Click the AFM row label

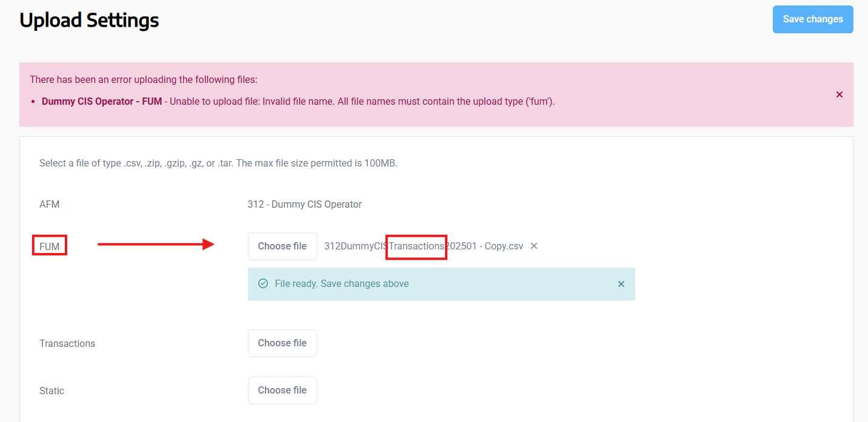50,204
